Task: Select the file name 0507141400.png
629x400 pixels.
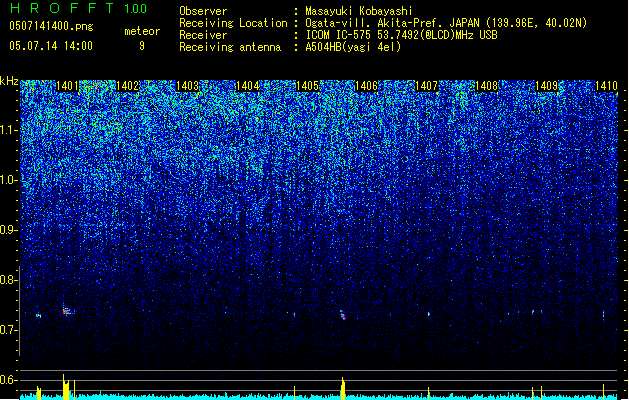Action: (51, 26)
